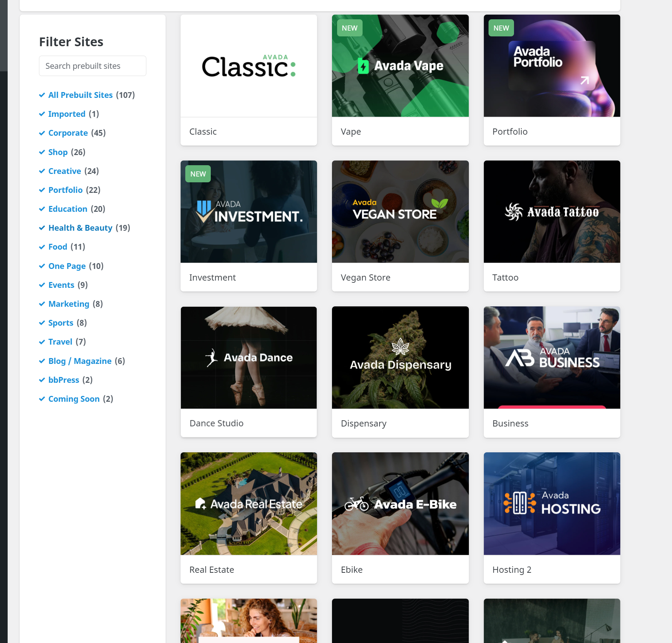Click the "Filter Sites" heading

[71, 42]
